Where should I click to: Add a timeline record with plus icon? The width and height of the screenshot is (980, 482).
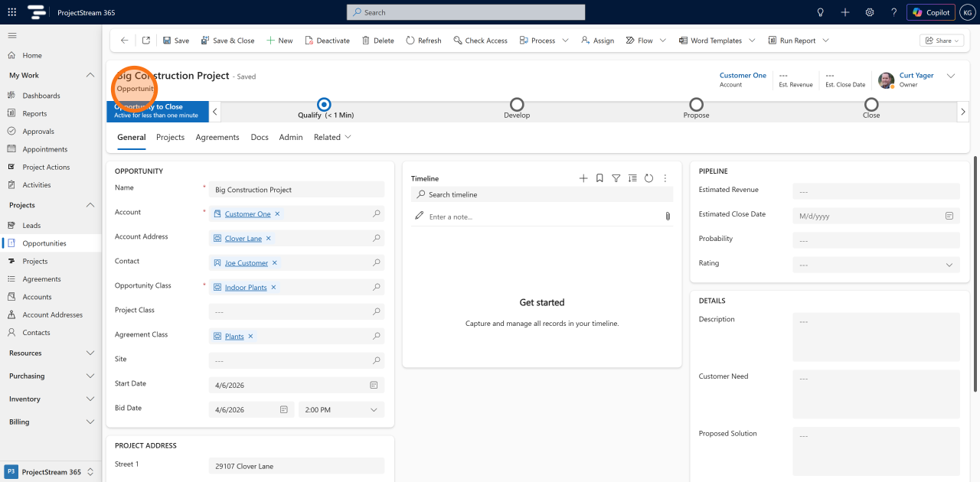(x=583, y=178)
